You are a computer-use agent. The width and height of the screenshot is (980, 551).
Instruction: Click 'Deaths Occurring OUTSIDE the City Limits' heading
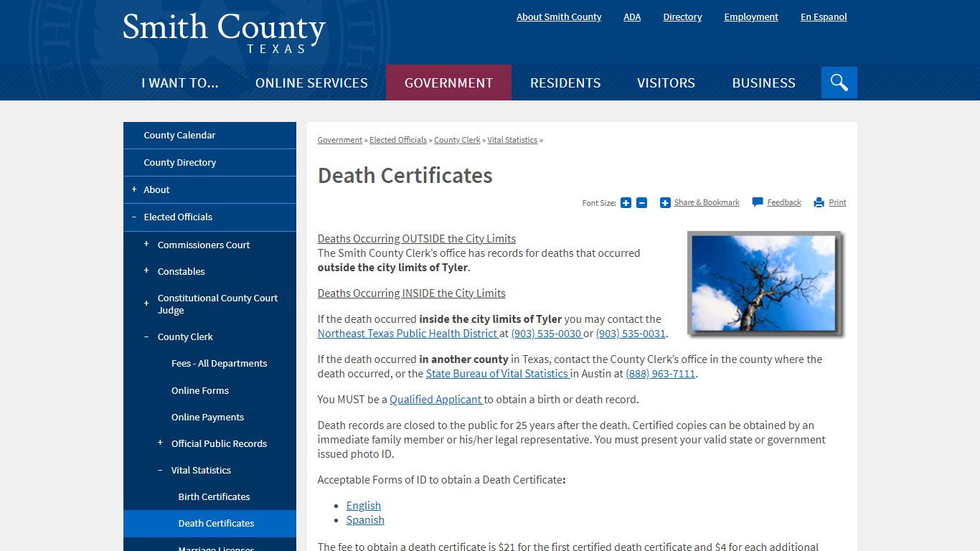coord(417,239)
